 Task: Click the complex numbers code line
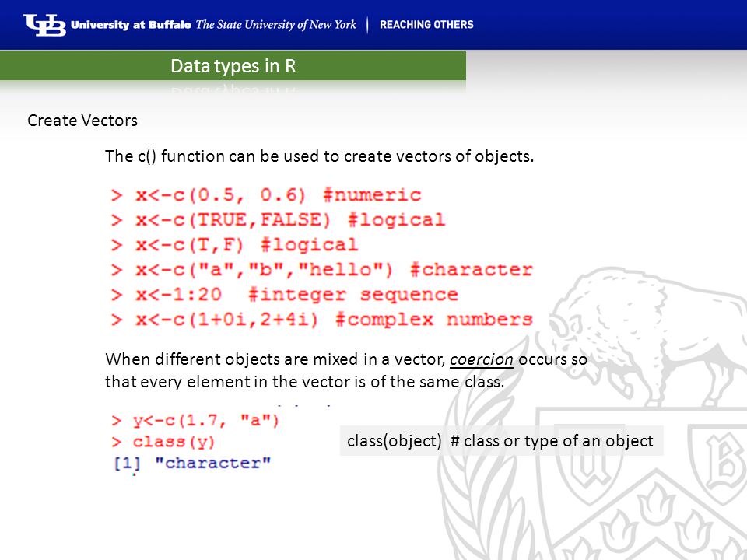pos(321,320)
